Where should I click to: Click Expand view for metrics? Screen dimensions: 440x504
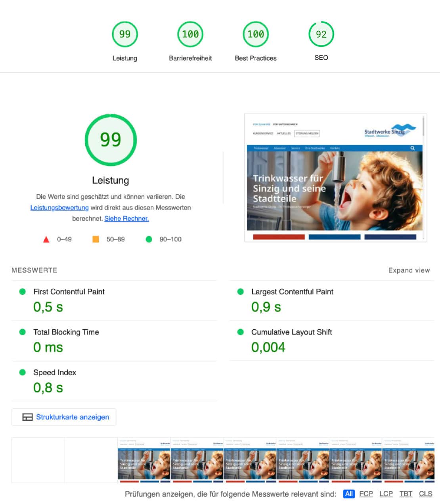click(x=409, y=270)
